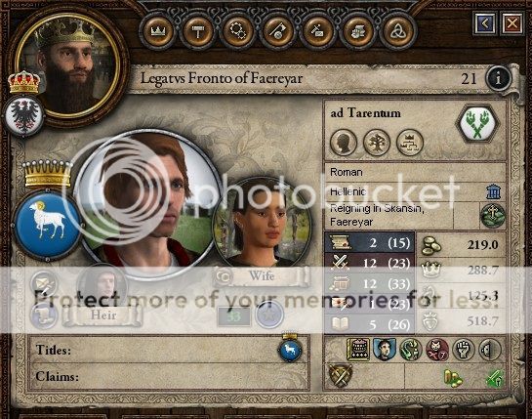Open the intrigue dagger-letter tab icon

(x=317, y=31)
